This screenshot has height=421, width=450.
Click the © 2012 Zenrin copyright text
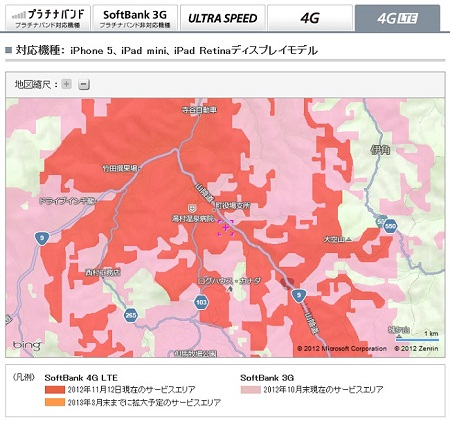click(x=416, y=348)
